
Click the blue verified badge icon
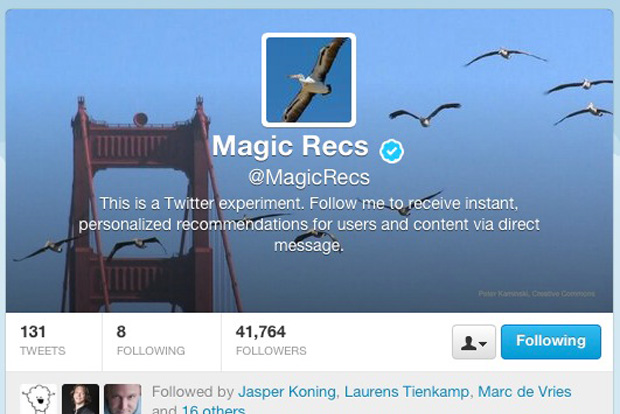(391, 151)
